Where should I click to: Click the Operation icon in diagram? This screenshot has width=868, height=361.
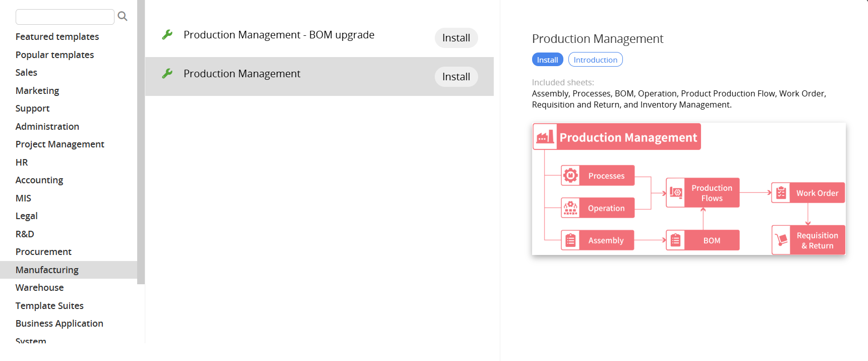(570, 208)
